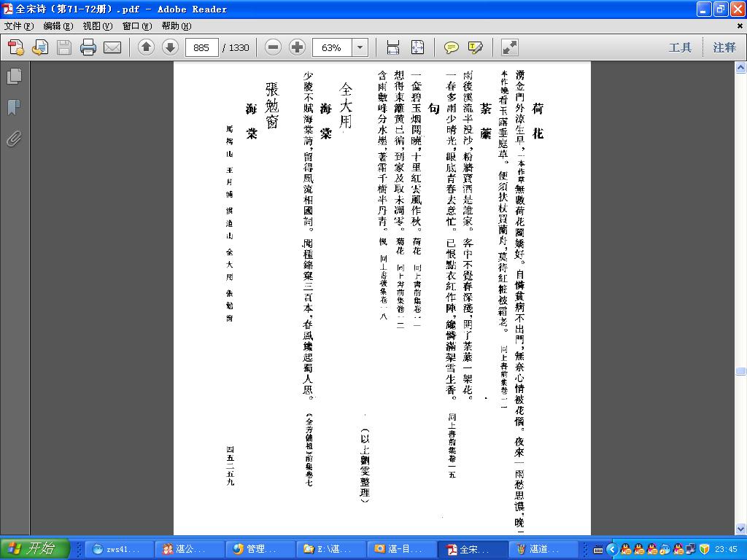Screen dimensions: 747x560
Task: Show the Bookmarks side panel
Action: click(15, 108)
